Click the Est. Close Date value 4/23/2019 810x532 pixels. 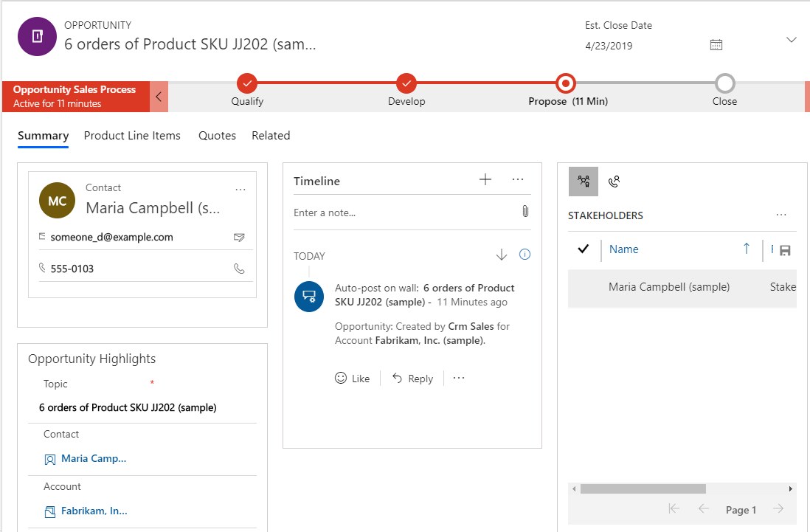[x=609, y=46]
